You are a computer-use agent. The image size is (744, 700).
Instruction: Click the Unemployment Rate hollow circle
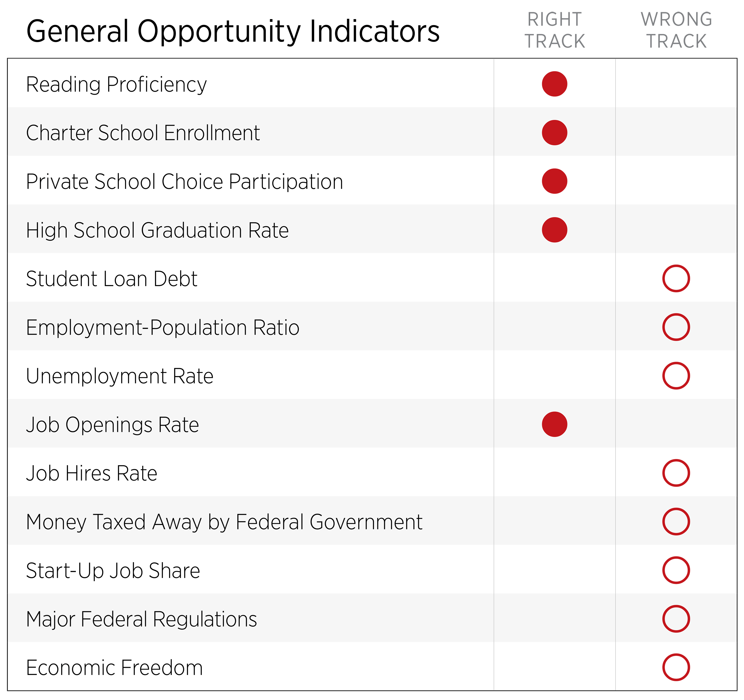coord(676,376)
